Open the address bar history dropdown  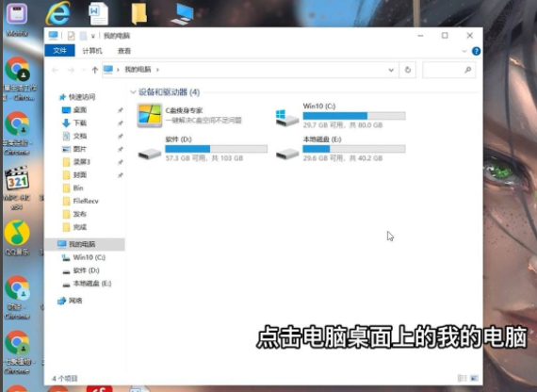391,70
